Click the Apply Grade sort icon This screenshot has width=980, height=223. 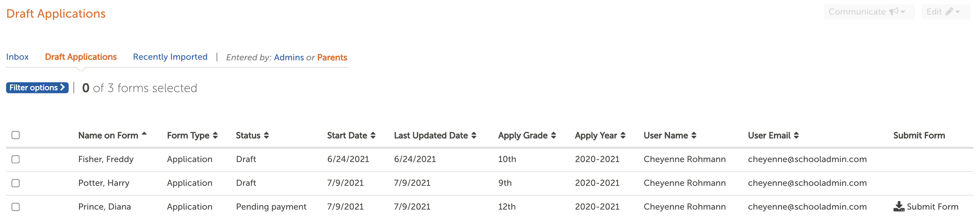coord(553,135)
